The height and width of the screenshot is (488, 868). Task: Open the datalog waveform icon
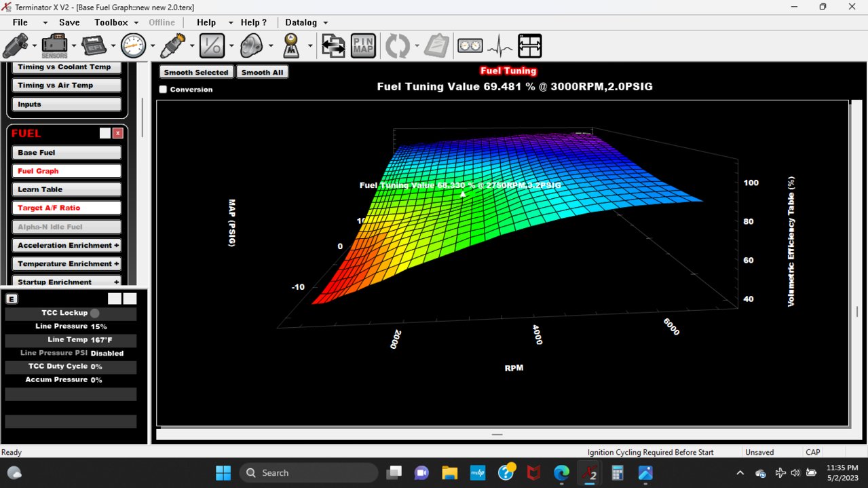coord(500,46)
